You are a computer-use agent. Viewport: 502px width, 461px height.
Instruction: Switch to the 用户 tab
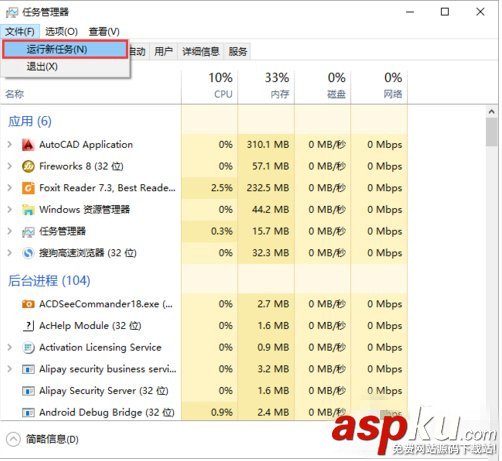click(x=163, y=51)
